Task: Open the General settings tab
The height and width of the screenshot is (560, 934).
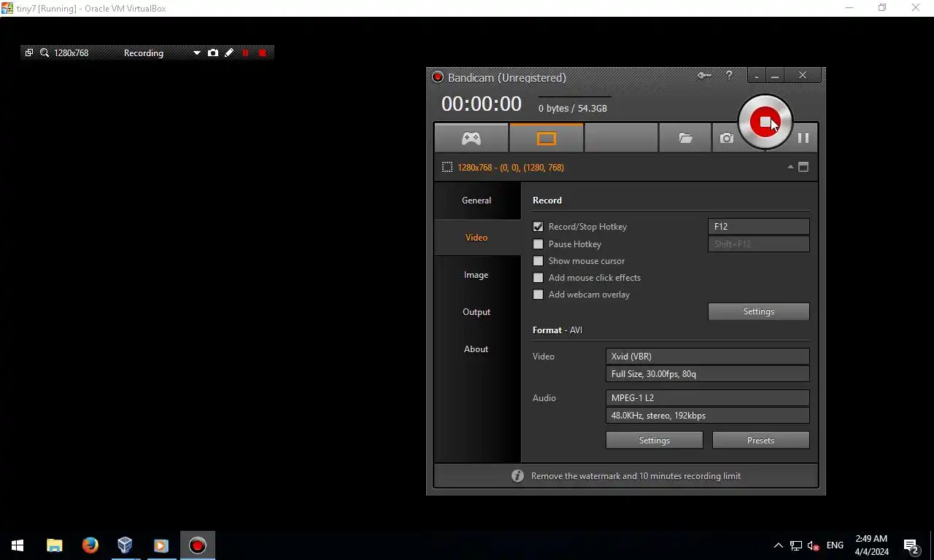Action: pos(476,201)
